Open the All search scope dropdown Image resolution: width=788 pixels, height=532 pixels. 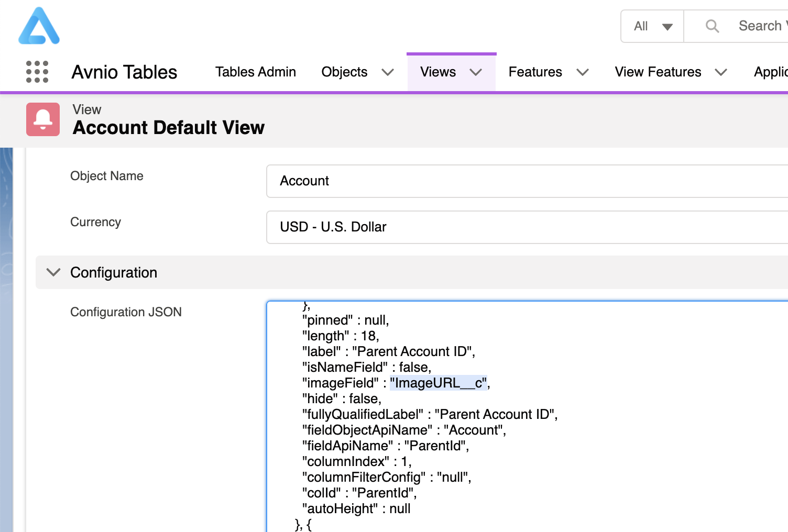pyautogui.click(x=652, y=26)
